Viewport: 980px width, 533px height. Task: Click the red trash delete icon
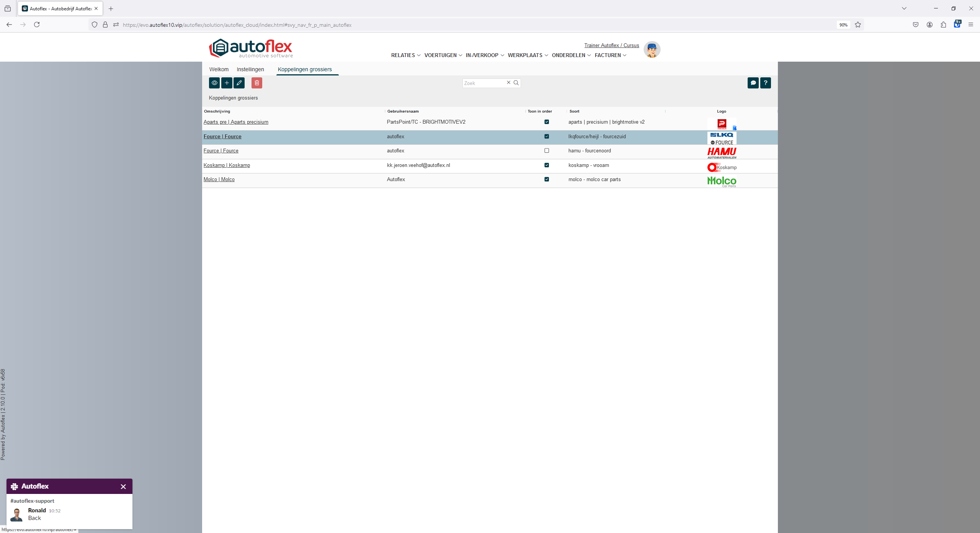coord(257,83)
